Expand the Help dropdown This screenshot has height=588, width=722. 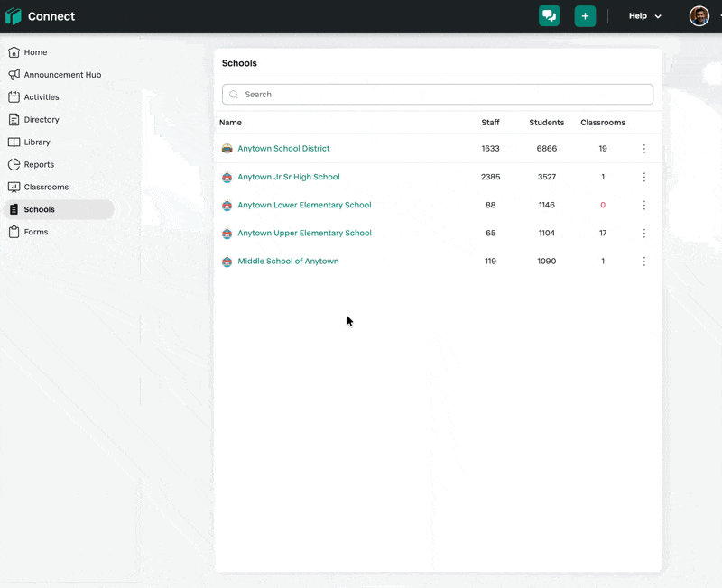(x=644, y=16)
